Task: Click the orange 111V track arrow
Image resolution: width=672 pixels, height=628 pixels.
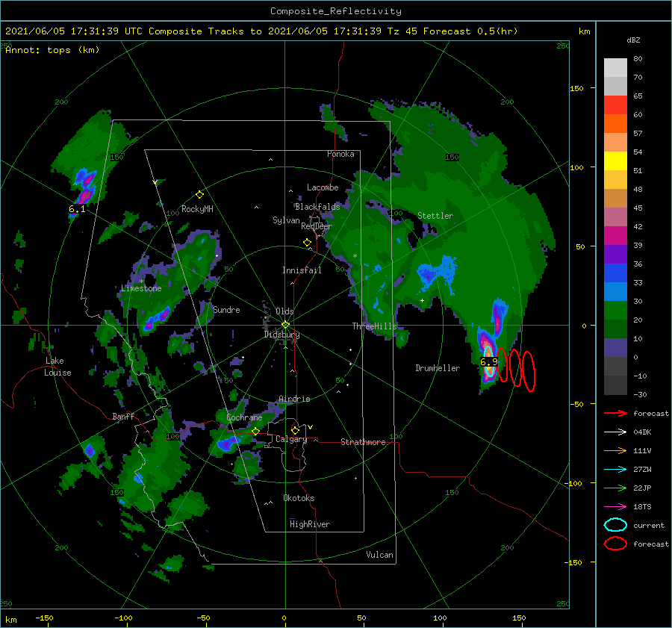Action: click(615, 450)
